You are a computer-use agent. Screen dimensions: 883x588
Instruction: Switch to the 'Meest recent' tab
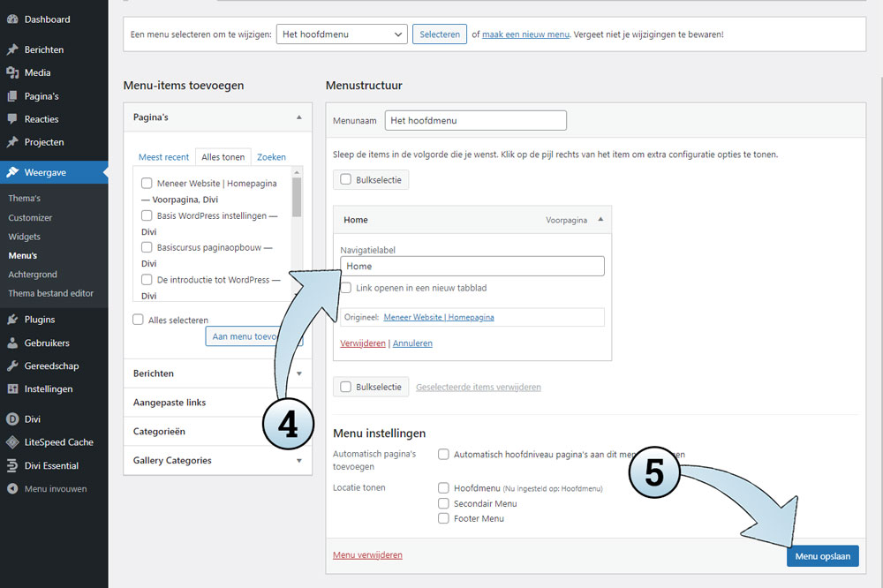click(x=163, y=157)
